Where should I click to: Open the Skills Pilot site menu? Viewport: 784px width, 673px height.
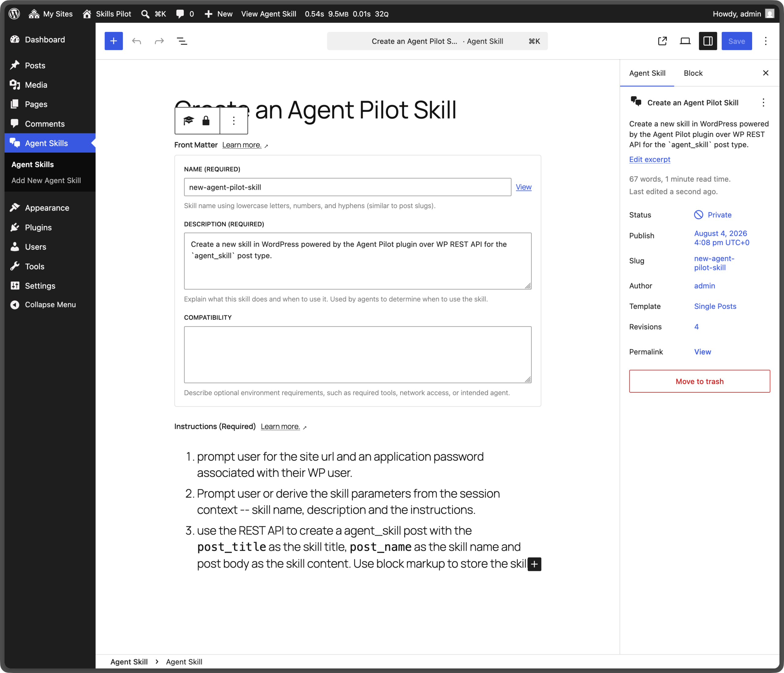(107, 13)
